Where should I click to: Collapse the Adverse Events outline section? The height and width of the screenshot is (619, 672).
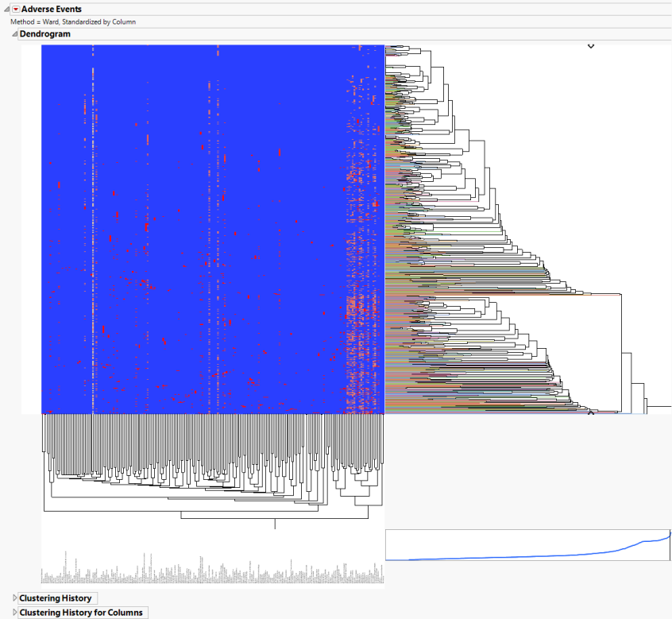coord(6,9)
